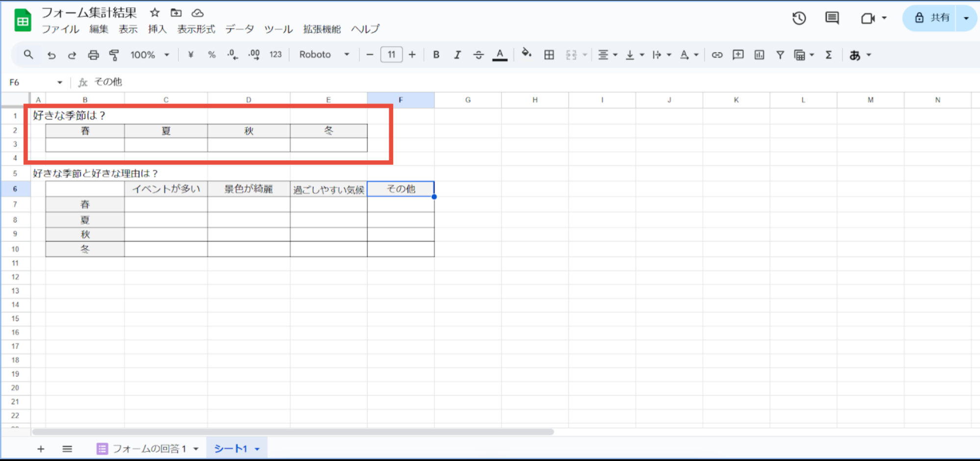Format as yen currency
980x461 pixels.
[x=191, y=55]
